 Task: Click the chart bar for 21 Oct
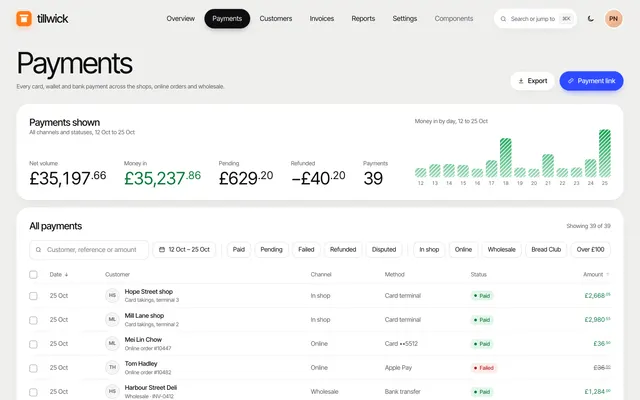tap(548, 165)
